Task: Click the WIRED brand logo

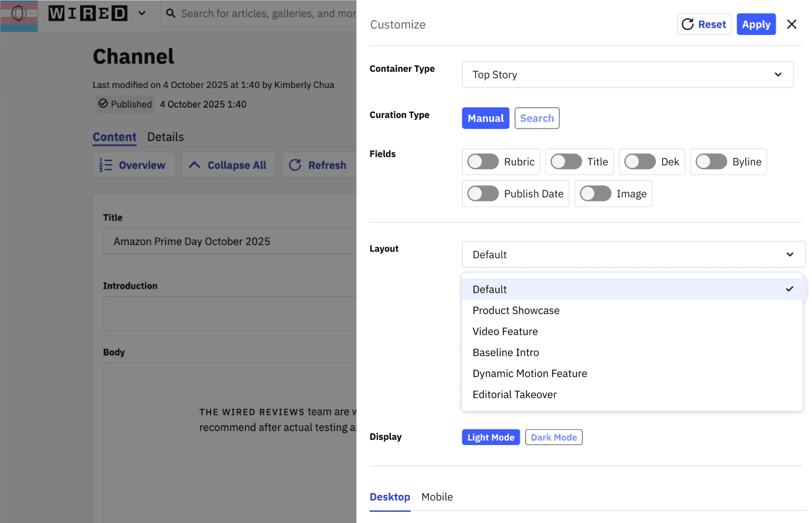Action: 88,13
